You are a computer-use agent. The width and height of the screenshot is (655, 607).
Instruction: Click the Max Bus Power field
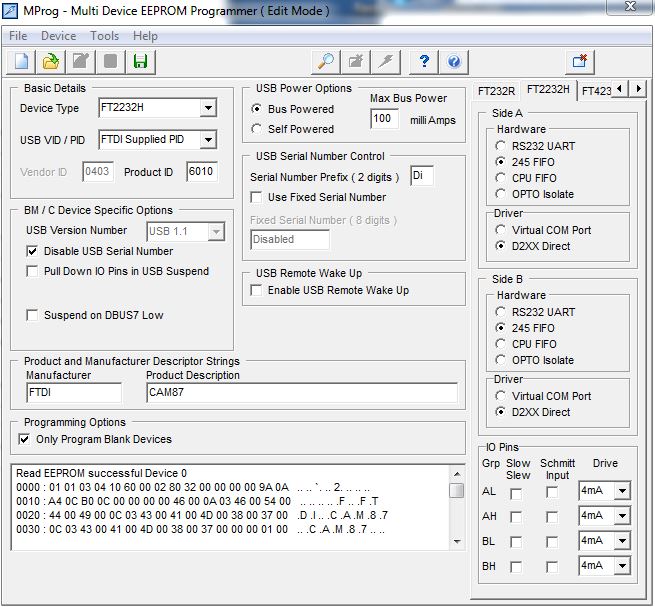pyautogui.click(x=384, y=119)
